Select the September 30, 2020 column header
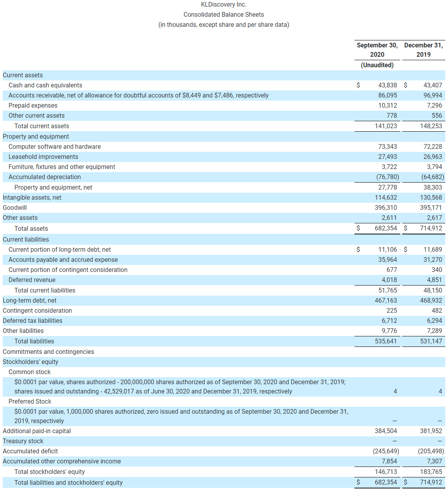 click(x=377, y=50)
